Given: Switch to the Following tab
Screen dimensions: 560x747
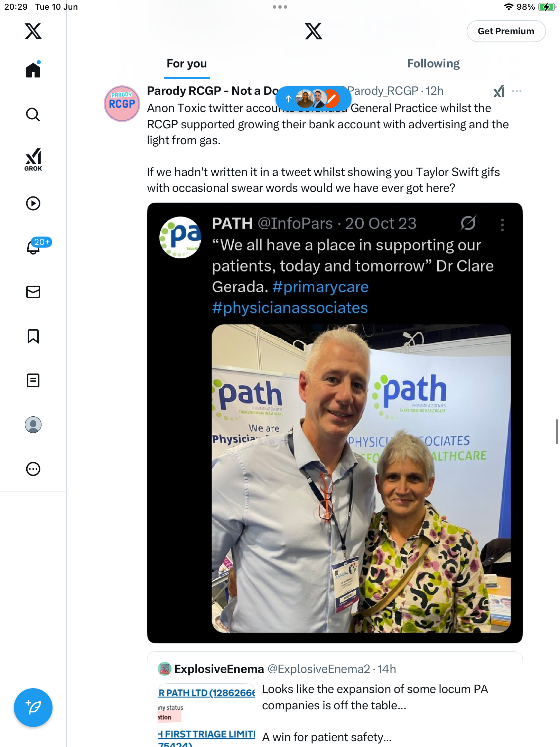Looking at the screenshot, I should (433, 64).
